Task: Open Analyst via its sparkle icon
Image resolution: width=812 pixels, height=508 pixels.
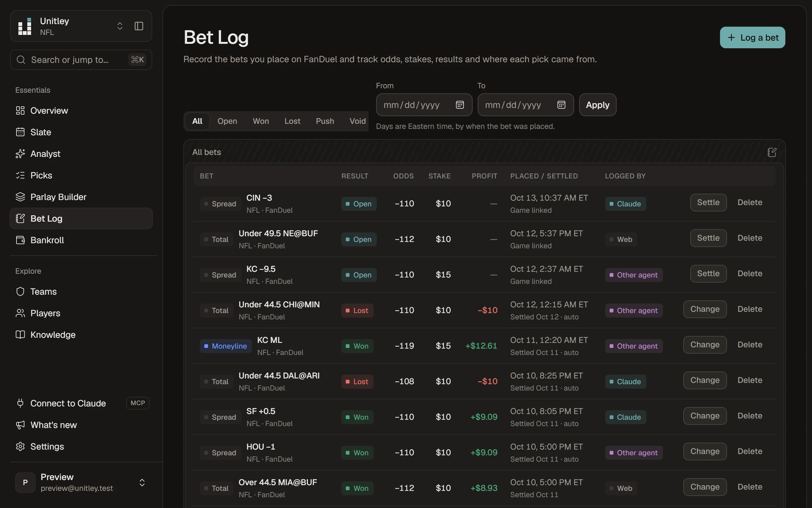Action: pyautogui.click(x=20, y=154)
